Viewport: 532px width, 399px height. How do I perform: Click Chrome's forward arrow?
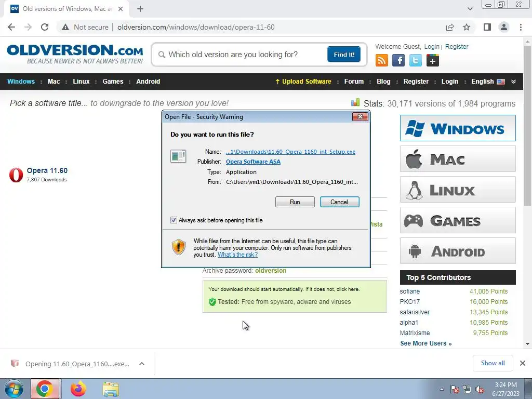pos(28,27)
